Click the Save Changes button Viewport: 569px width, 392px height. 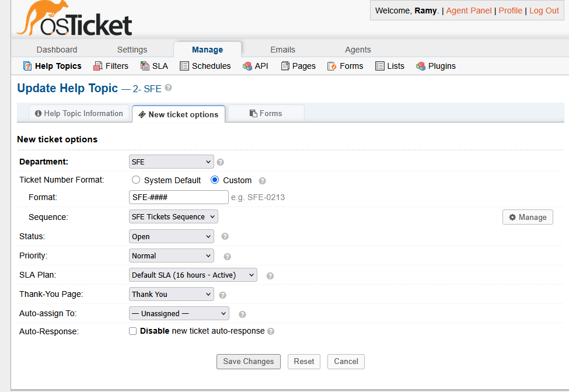point(248,362)
